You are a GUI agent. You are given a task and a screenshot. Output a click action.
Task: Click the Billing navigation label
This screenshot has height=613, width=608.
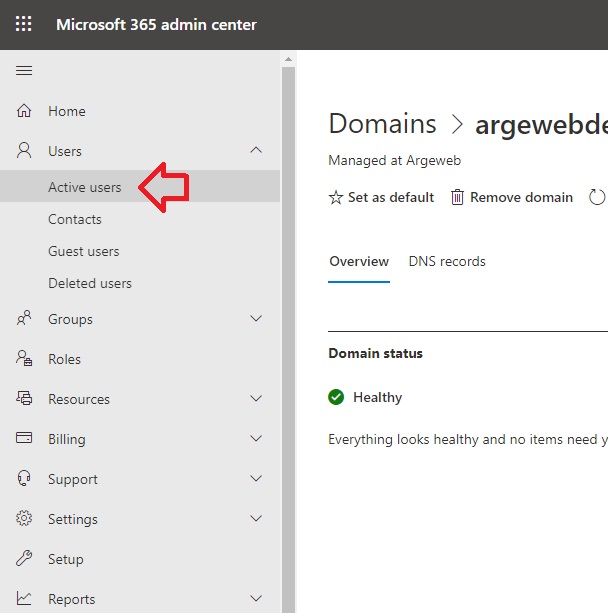(67, 439)
